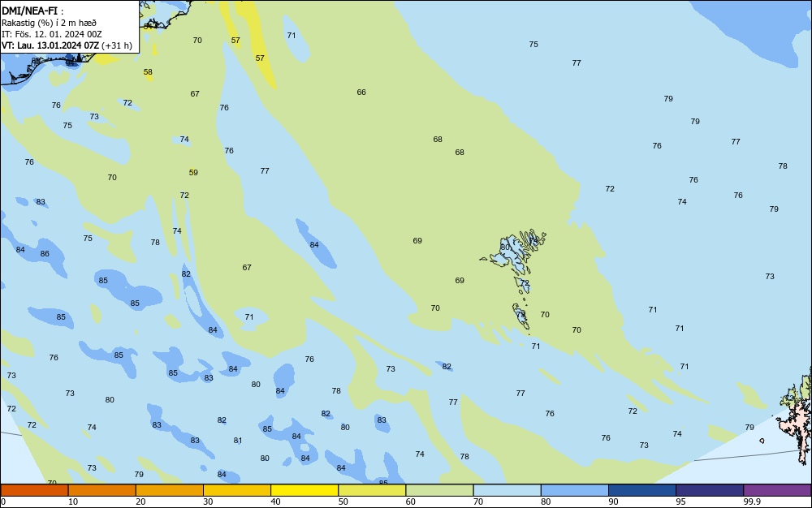The height and width of the screenshot is (508, 812).
Task: Click the 0–10 dark orange legend swatch
Action: 34,490
